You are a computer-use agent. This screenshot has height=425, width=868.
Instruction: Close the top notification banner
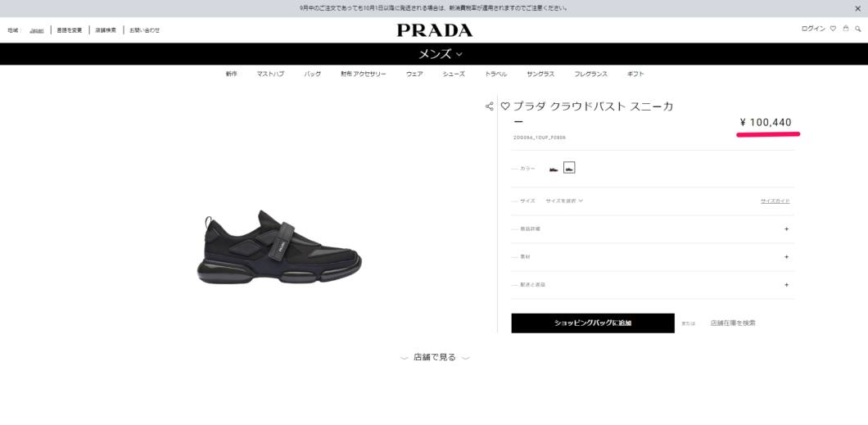tap(857, 8)
